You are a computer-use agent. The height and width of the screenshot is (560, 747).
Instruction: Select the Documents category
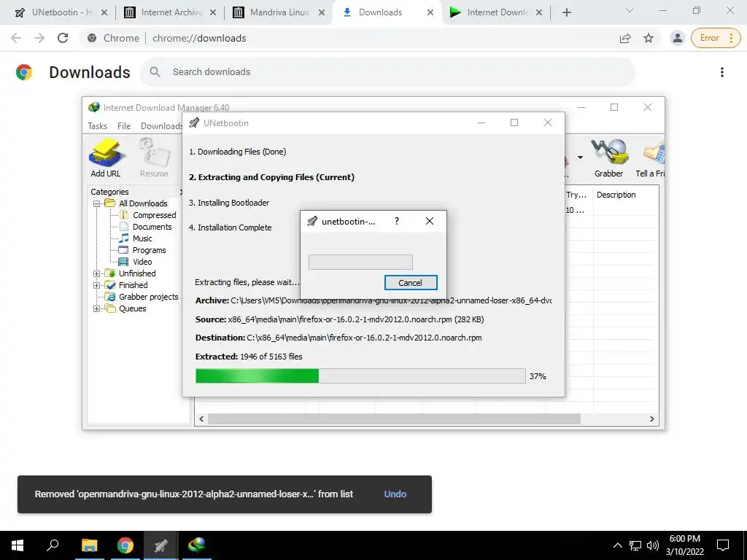(x=152, y=227)
